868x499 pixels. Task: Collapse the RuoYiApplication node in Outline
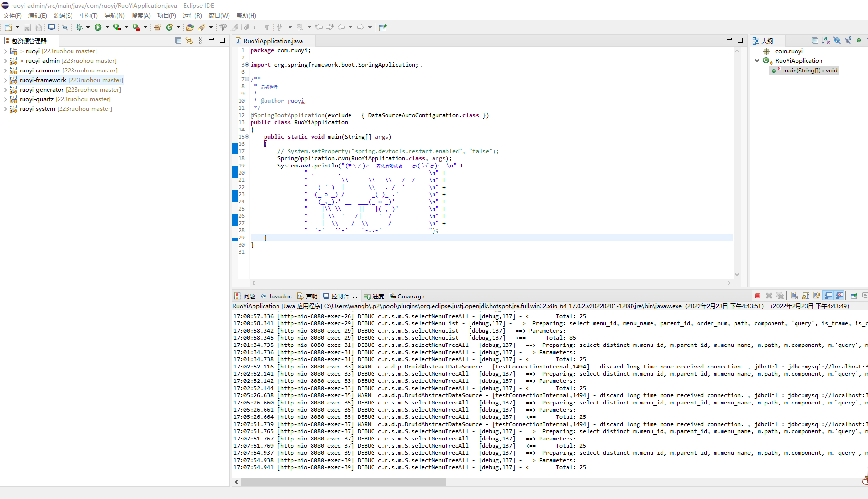click(x=758, y=60)
